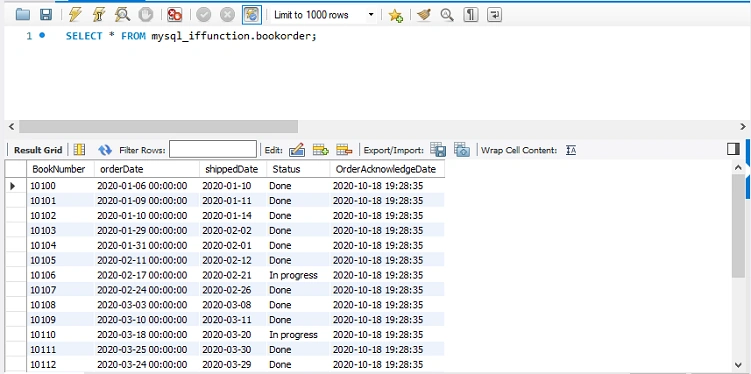The image size is (751, 374).
Task: Sort by the OrderAcknowledgeDate column header
Action: pyautogui.click(x=387, y=169)
